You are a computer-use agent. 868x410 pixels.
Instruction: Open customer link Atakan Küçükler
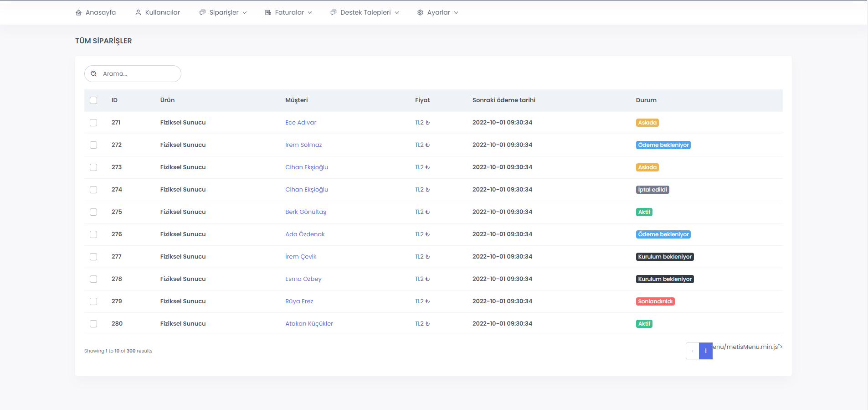coord(309,324)
